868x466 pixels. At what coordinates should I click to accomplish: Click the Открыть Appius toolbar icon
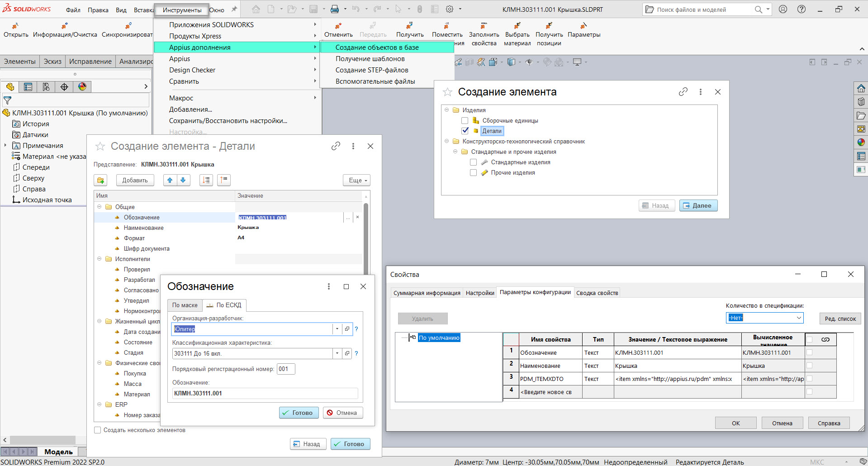point(16,26)
